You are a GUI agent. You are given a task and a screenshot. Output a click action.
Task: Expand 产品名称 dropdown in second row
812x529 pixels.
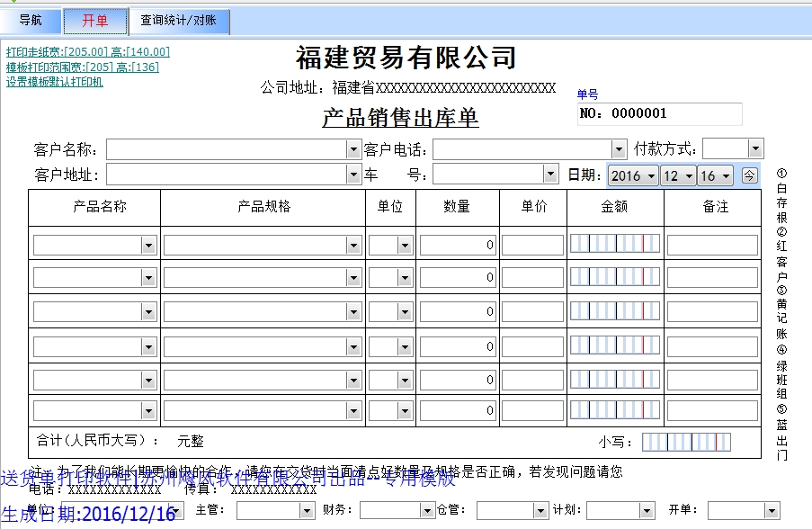[148, 278]
